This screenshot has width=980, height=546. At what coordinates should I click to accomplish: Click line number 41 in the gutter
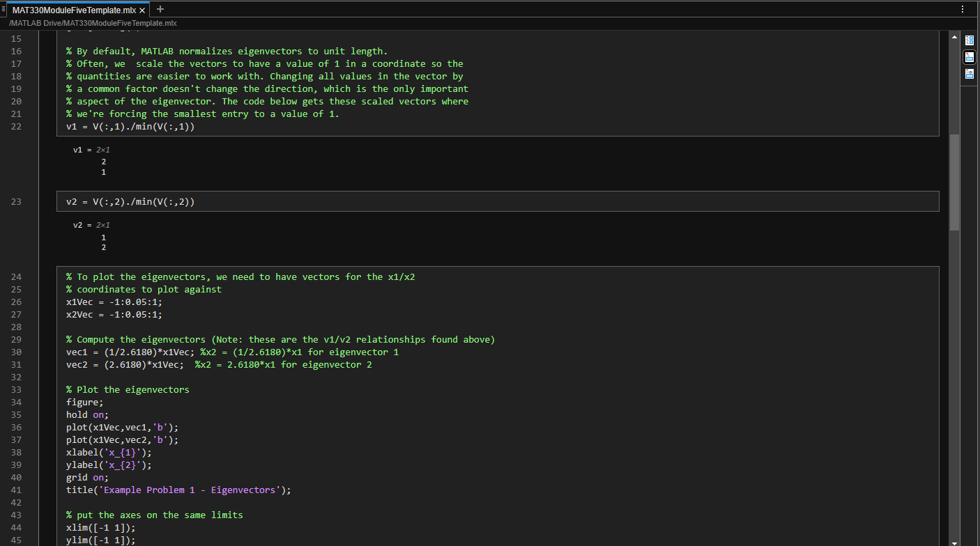pyautogui.click(x=16, y=490)
